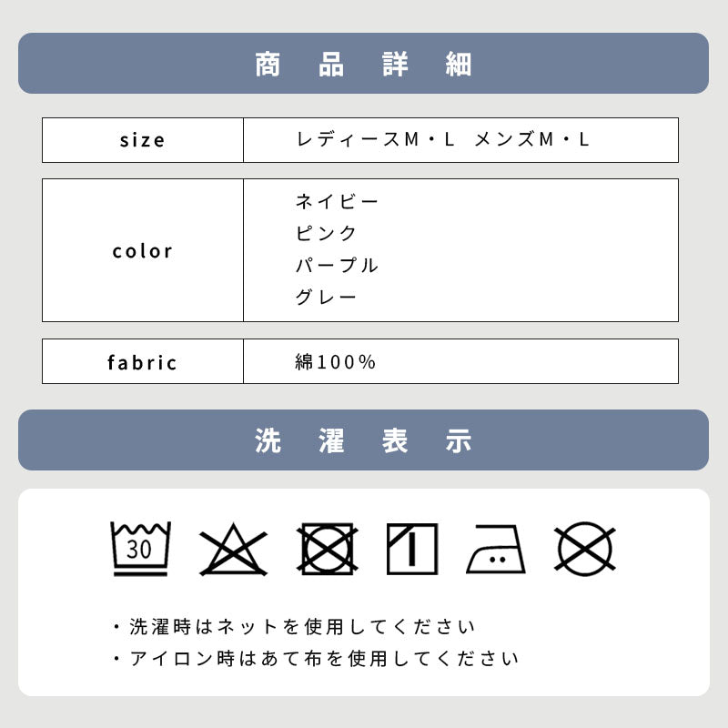This screenshot has height=728, width=728.
Task: Click the 綿100% fabric value
Action: [x=336, y=362]
